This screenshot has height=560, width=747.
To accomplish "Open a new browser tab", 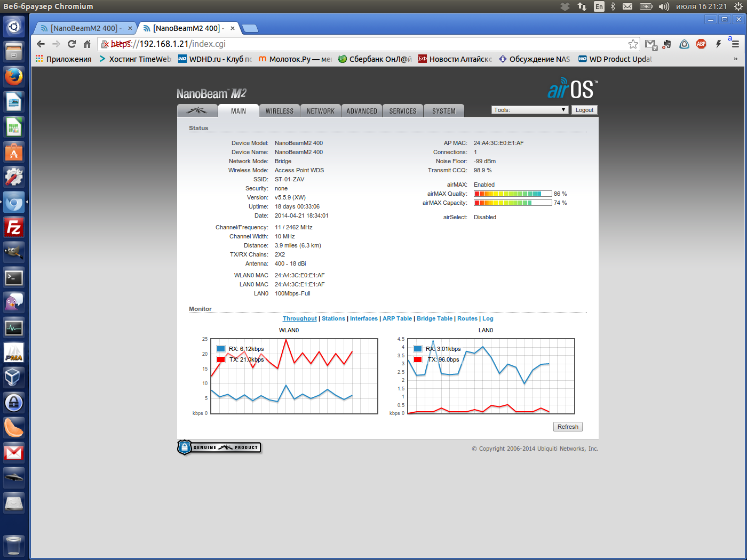I will [x=250, y=28].
